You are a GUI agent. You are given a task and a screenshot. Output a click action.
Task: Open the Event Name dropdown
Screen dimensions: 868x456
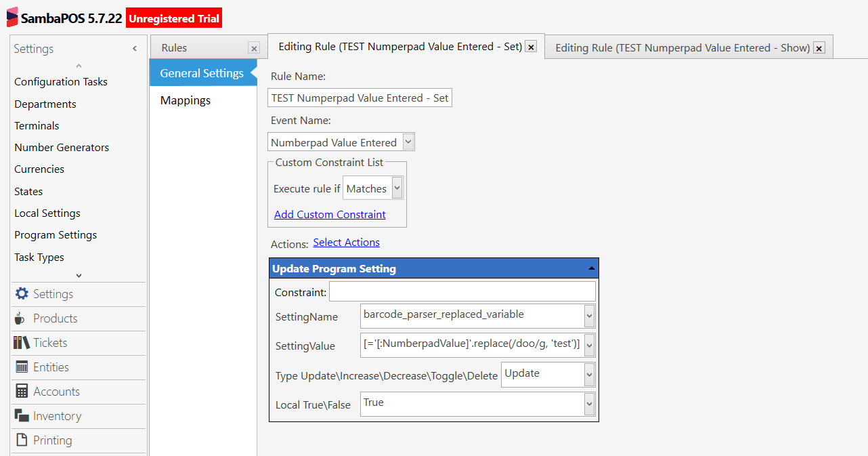click(x=408, y=142)
